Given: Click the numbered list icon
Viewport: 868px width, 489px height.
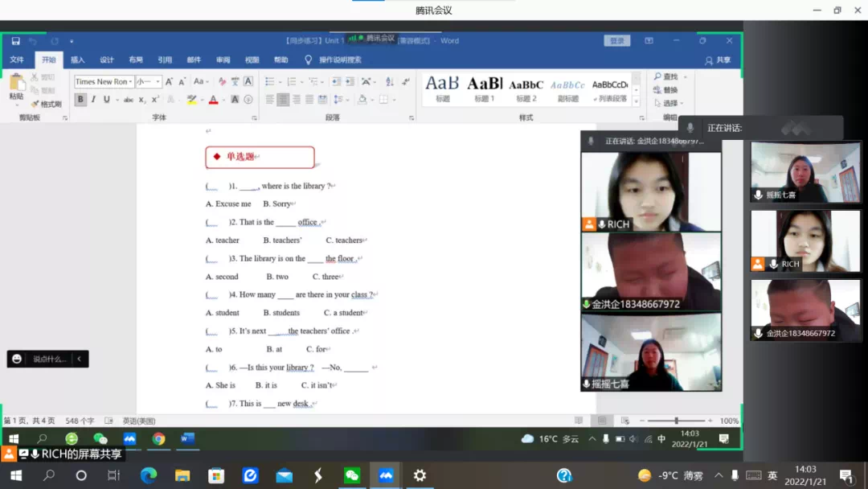Looking at the screenshot, I should [292, 82].
